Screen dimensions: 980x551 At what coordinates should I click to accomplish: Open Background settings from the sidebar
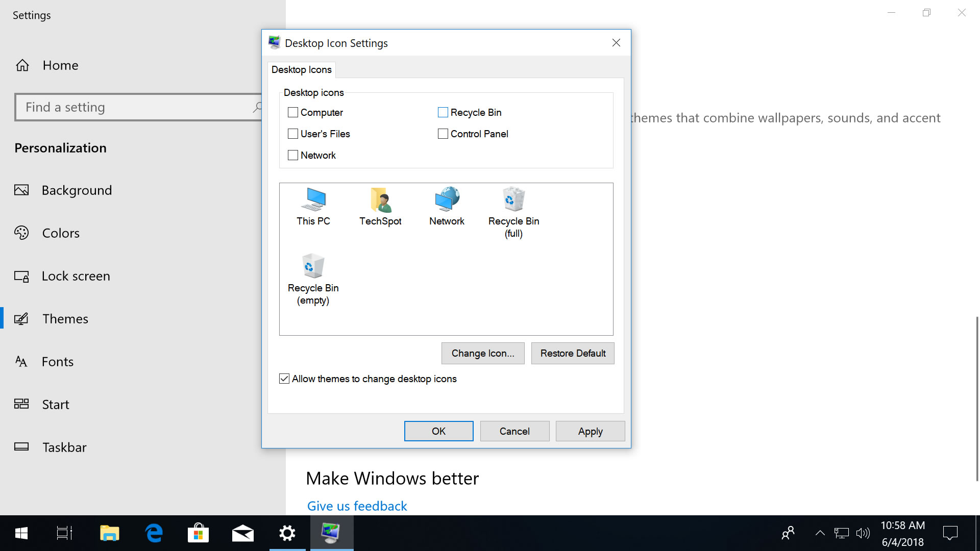[x=77, y=190]
